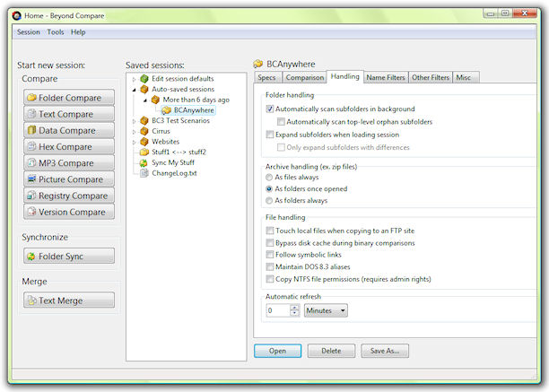Select the "BCAnywhere" label in sessions tree
The image size is (549, 392).
(194, 110)
